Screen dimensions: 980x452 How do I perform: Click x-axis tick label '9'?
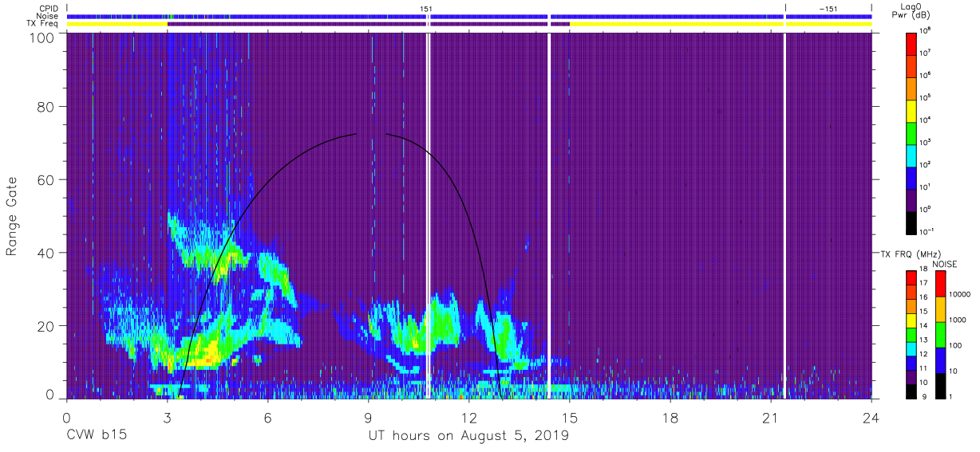[x=368, y=419]
